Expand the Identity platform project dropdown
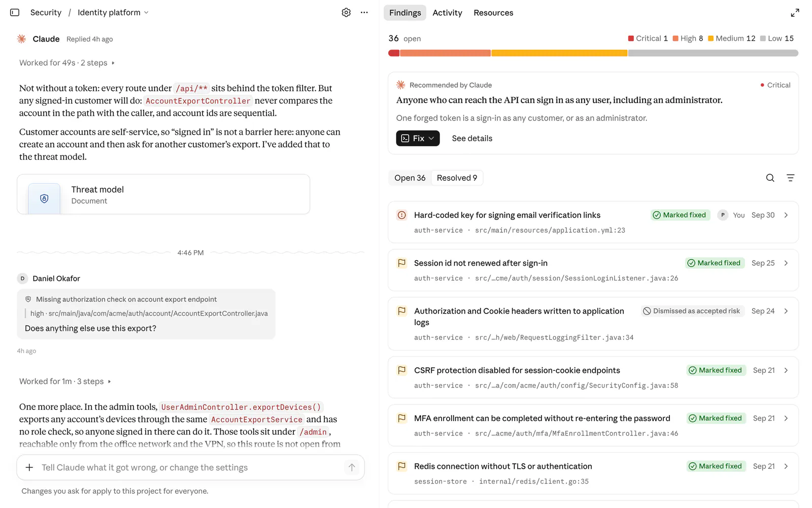This screenshot has height=508, width=812. coord(113,12)
